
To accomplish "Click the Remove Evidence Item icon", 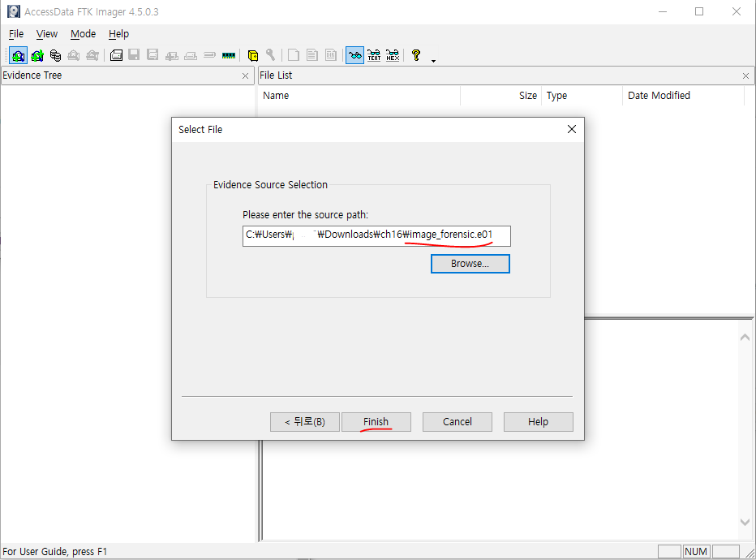I will [x=74, y=55].
